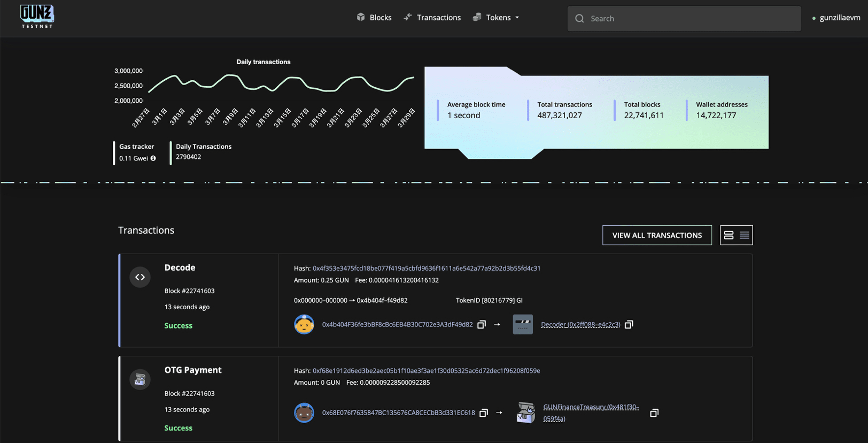Click the gas tracker info icon

[x=153, y=158]
